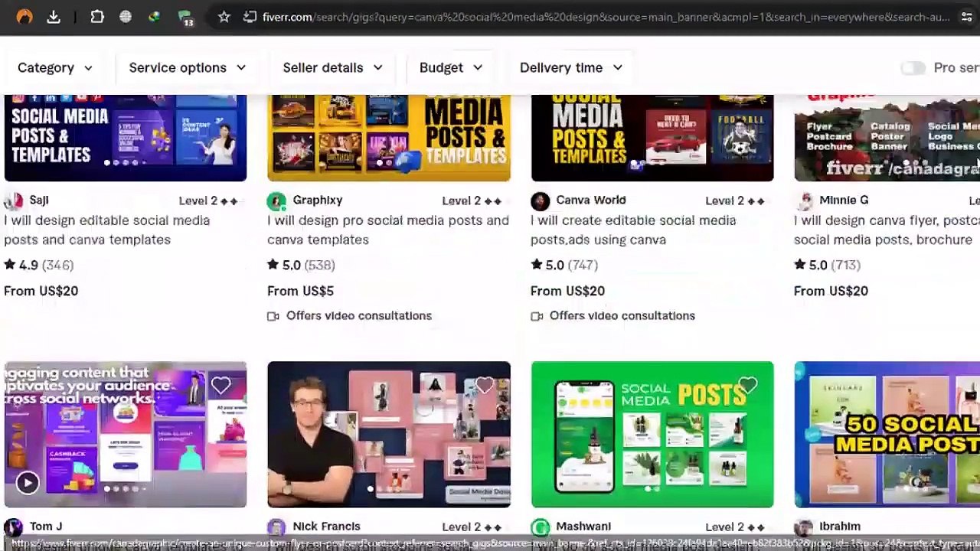Open Ibrahim's "50 Social Media Post" thumbnail
This screenshot has width=980, height=551.
[887, 435]
